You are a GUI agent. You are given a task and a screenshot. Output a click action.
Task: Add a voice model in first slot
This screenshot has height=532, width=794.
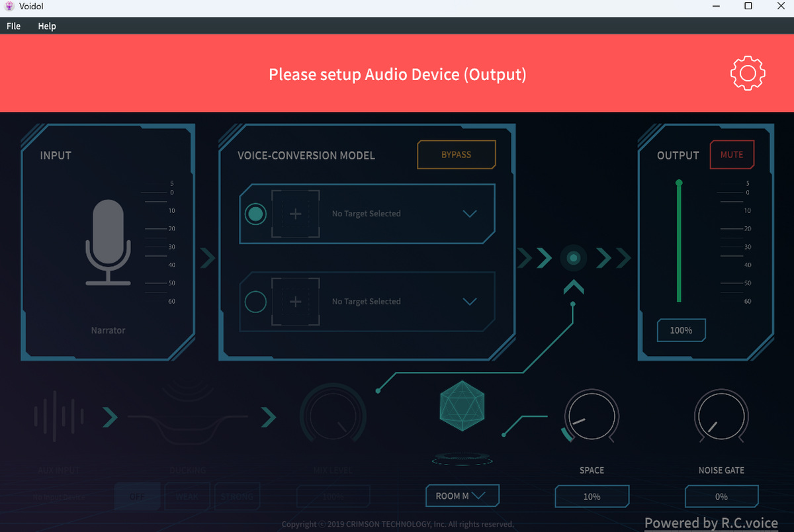296,214
